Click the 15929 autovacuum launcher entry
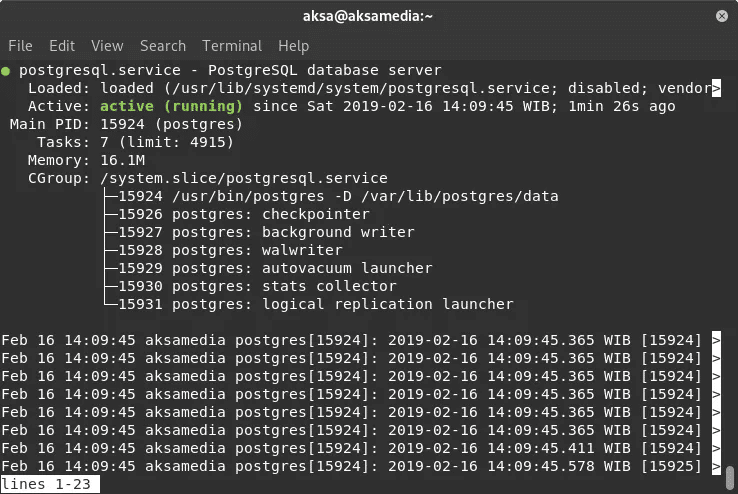The height and width of the screenshot is (494, 738). point(275,268)
